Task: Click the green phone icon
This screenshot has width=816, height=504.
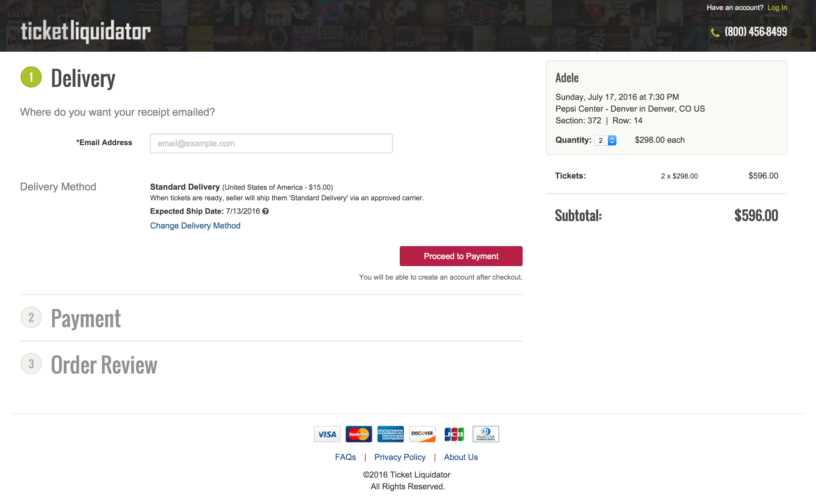Action: 715,32
